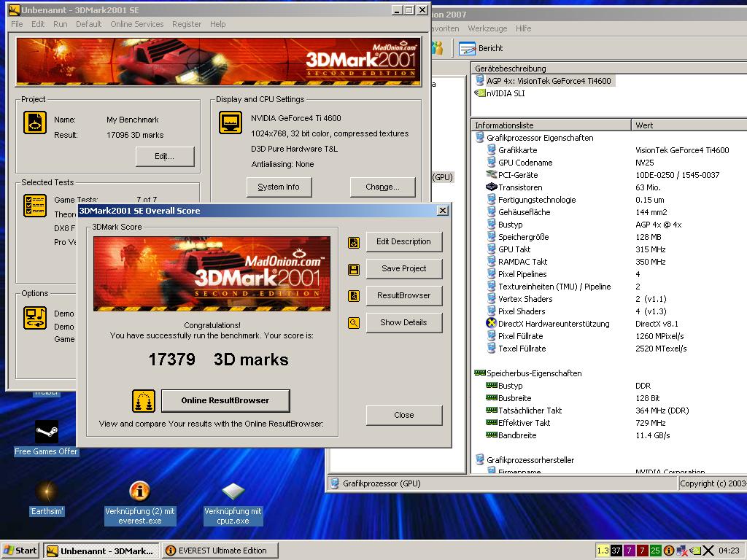Click the yellow tray icon showing 1.3
This screenshot has height=560, width=747.
[603, 551]
